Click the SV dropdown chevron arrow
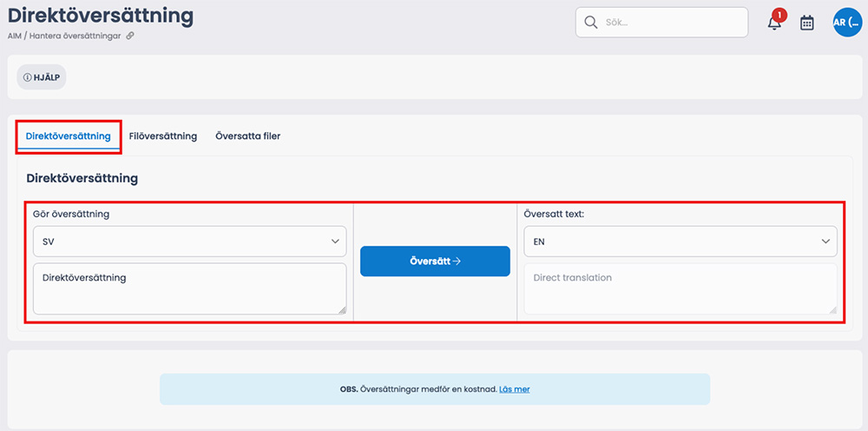This screenshot has height=431, width=868. [335, 242]
